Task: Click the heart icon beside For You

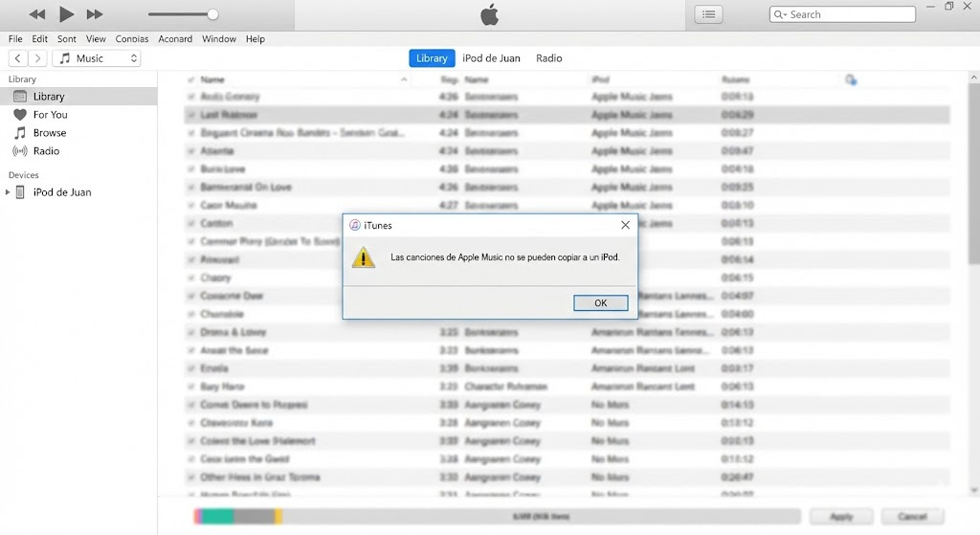Action: [x=20, y=115]
